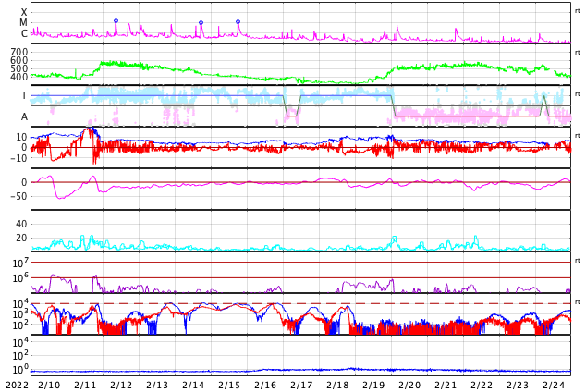Click the "700" axis tick on green plot
Viewport: 586px width, 392px height.
click(x=18, y=52)
